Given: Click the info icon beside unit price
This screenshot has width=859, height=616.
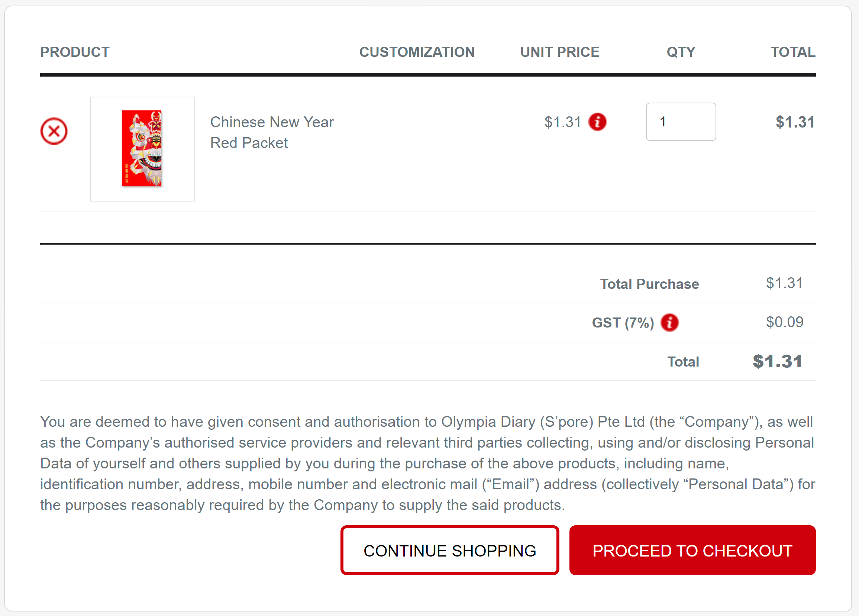Looking at the screenshot, I should (x=597, y=122).
